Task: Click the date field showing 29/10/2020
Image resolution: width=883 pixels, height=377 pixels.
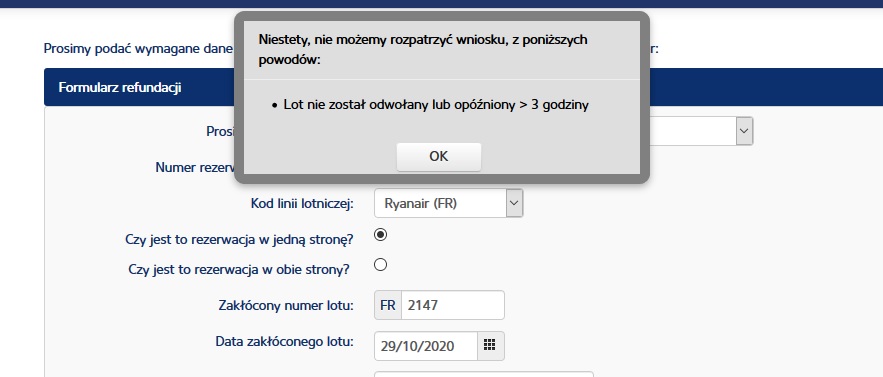Action: point(426,346)
